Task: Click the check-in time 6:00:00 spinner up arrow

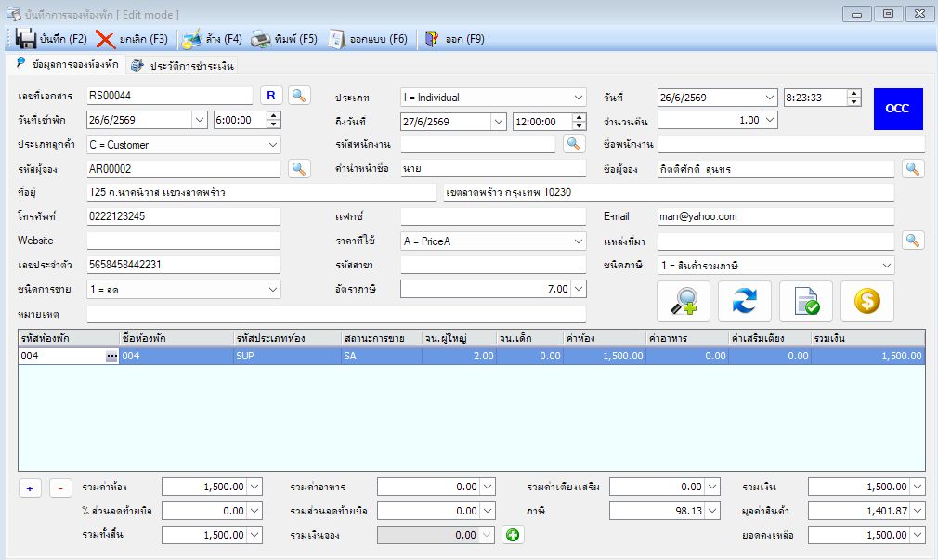Action: coord(273,116)
